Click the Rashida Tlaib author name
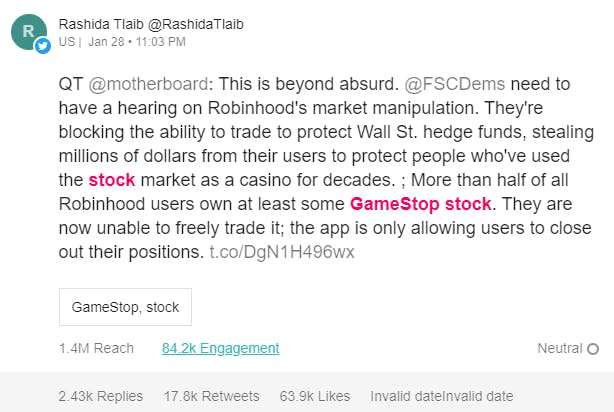 pos(101,24)
